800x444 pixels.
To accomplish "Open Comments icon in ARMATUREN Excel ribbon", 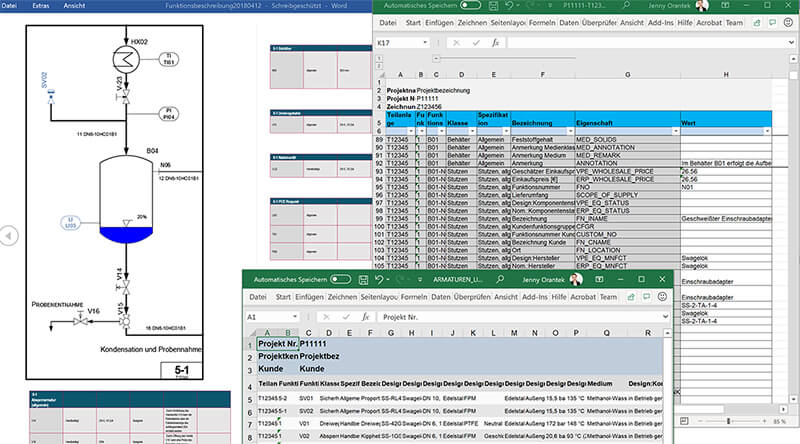I will click(x=646, y=297).
